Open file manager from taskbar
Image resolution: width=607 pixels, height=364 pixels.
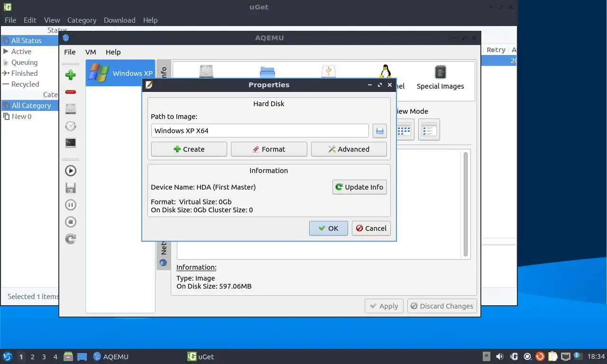(68, 356)
